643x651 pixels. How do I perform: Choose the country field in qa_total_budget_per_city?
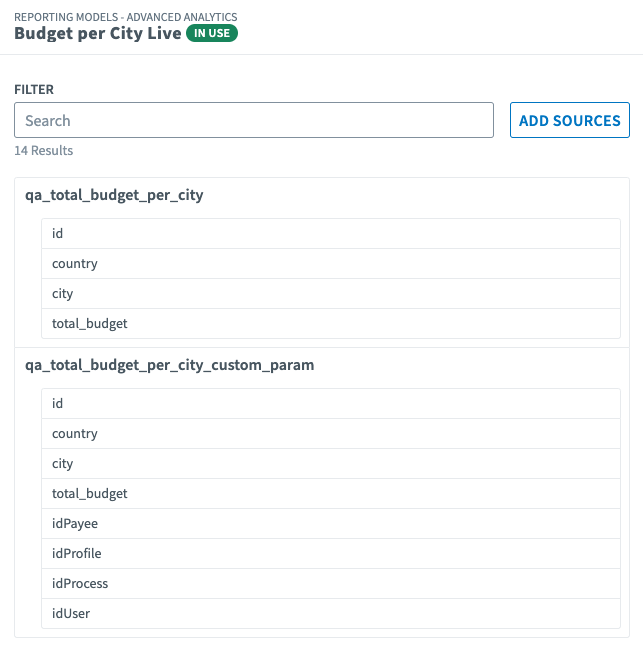tap(330, 264)
